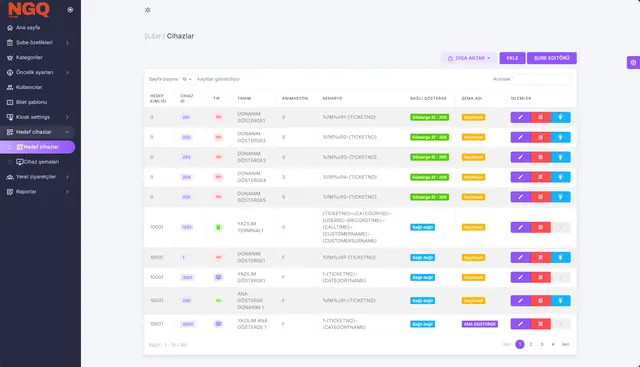Delete device 203 row trash icon

pyautogui.click(x=540, y=157)
